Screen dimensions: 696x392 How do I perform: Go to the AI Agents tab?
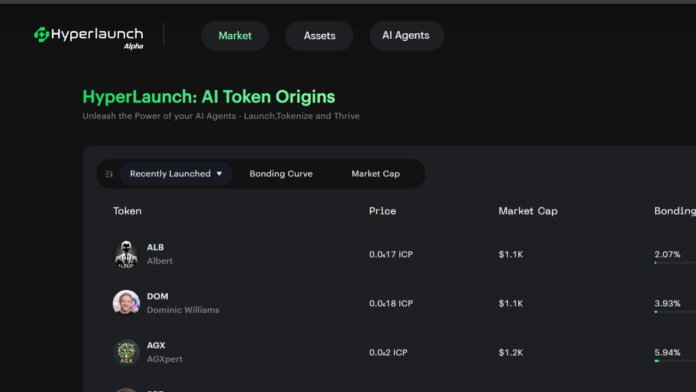(x=406, y=36)
